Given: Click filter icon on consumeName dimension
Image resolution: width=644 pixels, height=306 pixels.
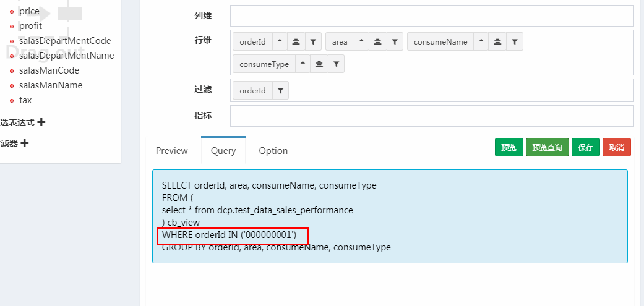Looking at the screenshot, I should pos(515,41).
